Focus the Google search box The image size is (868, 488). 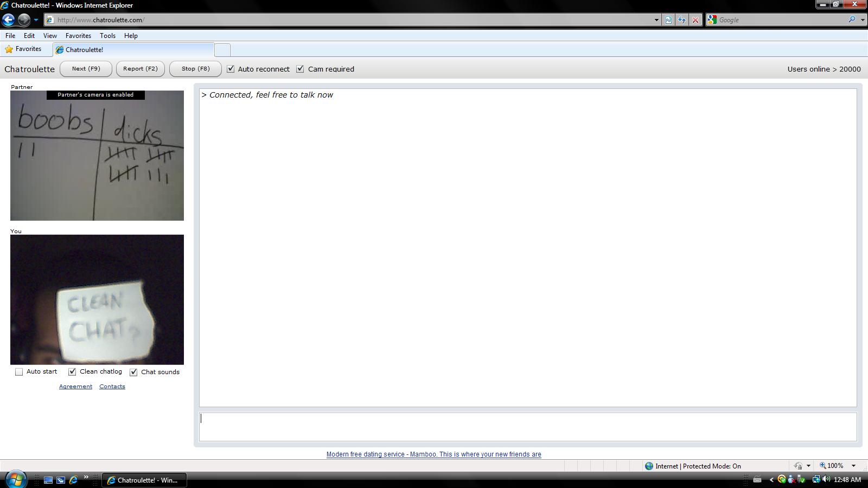[x=781, y=20]
